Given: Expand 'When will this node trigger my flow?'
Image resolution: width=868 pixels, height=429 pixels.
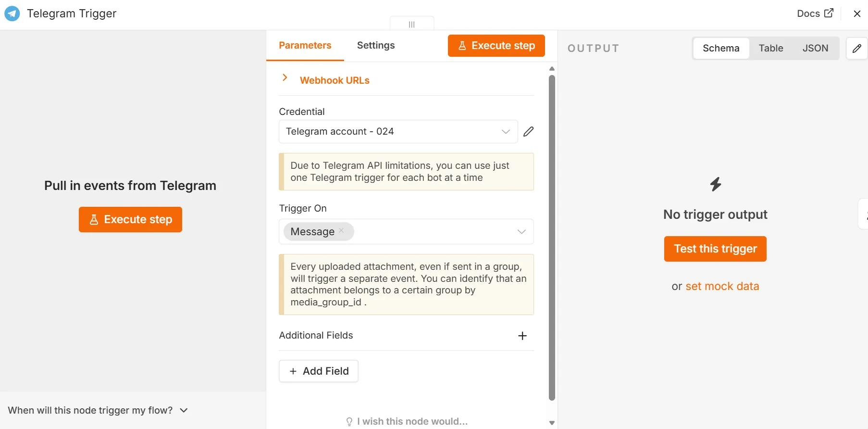Looking at the screenshot, I should tap(98, 410).
